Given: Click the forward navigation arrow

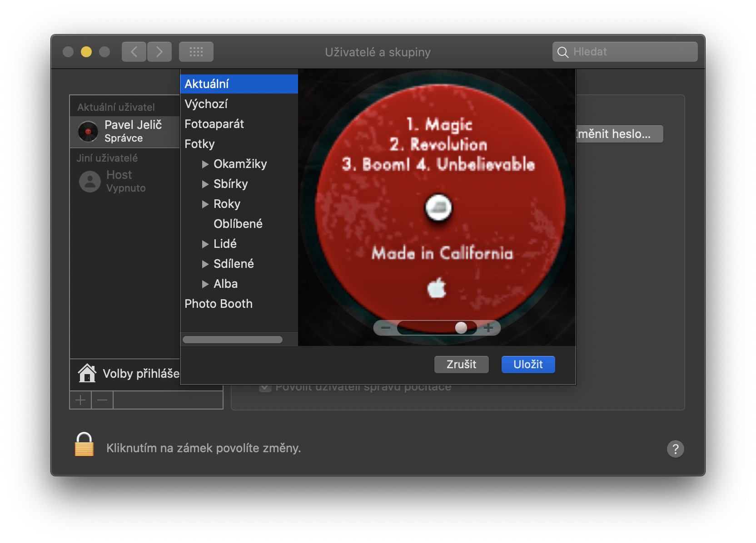Looking at the screenshot, I should click(x=159, y=52).
